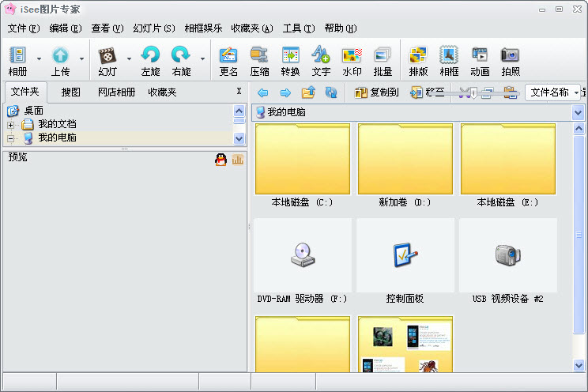Viewport: 588px width, 392px height.
Task: Open the 查看(V) menu
Action: coord(107,28)
